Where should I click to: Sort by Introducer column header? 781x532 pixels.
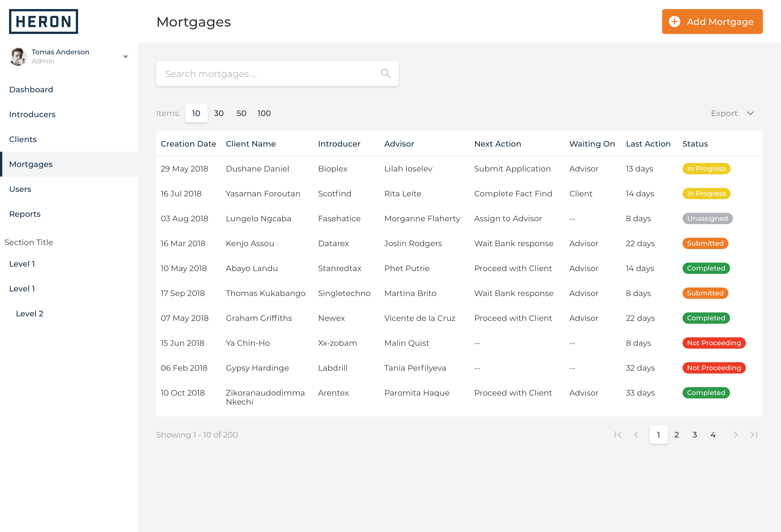pyautogui.click(x=339, y=144)
